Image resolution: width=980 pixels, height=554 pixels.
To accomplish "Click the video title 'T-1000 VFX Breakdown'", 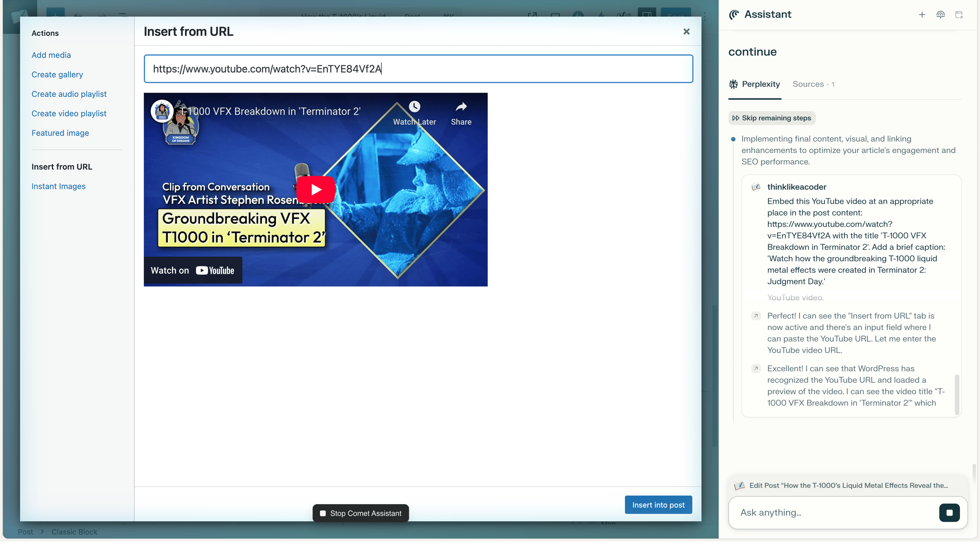I will (270, 111).
